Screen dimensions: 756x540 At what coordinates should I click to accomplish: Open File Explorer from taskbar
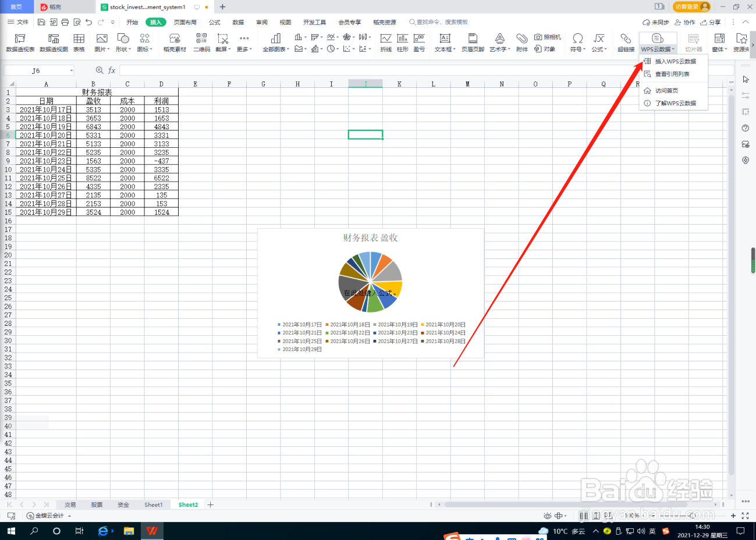tap(129, 531)
